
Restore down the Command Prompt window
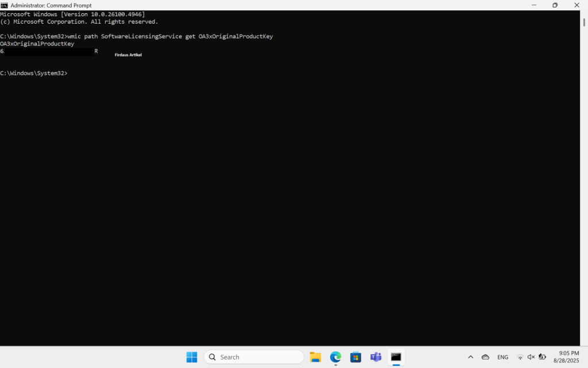tap(555, 5)
